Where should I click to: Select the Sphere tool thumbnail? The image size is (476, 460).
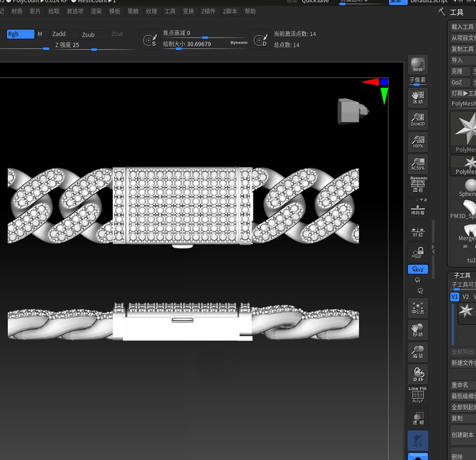pos(468,187)
